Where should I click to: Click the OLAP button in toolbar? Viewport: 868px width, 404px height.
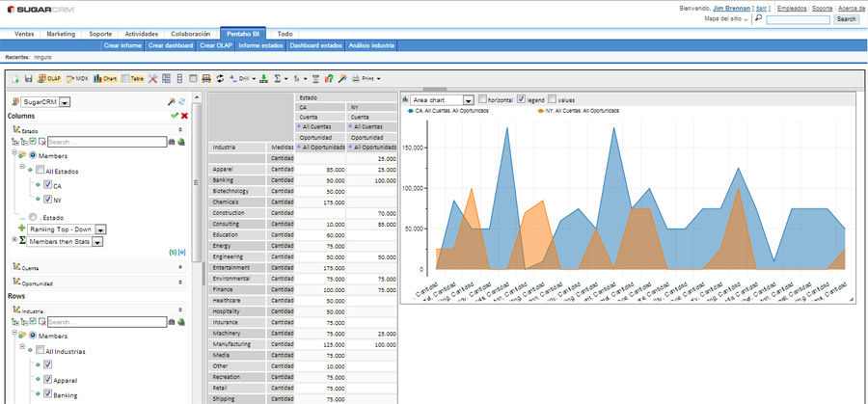(49, 79)
